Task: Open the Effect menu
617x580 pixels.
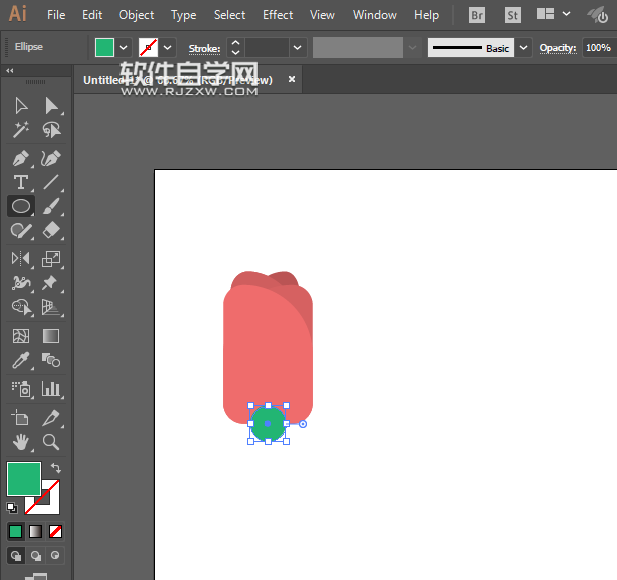Action: [278, 15]
